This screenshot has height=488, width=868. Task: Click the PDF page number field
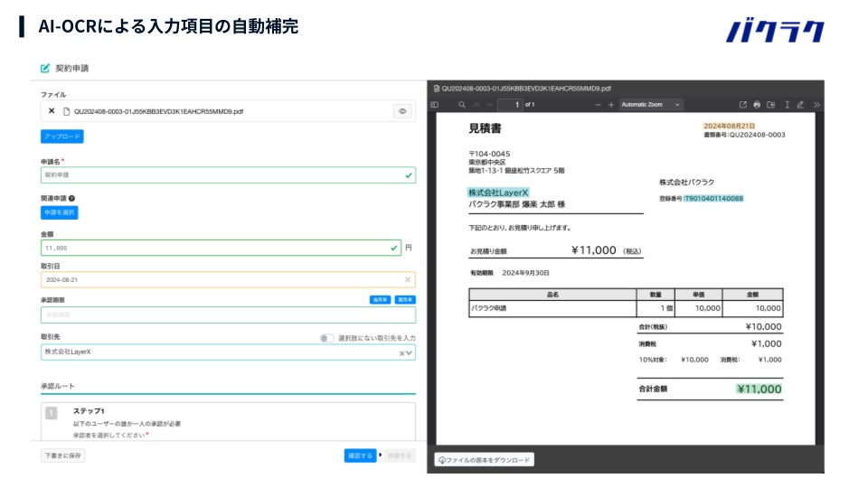coord(509,105)
